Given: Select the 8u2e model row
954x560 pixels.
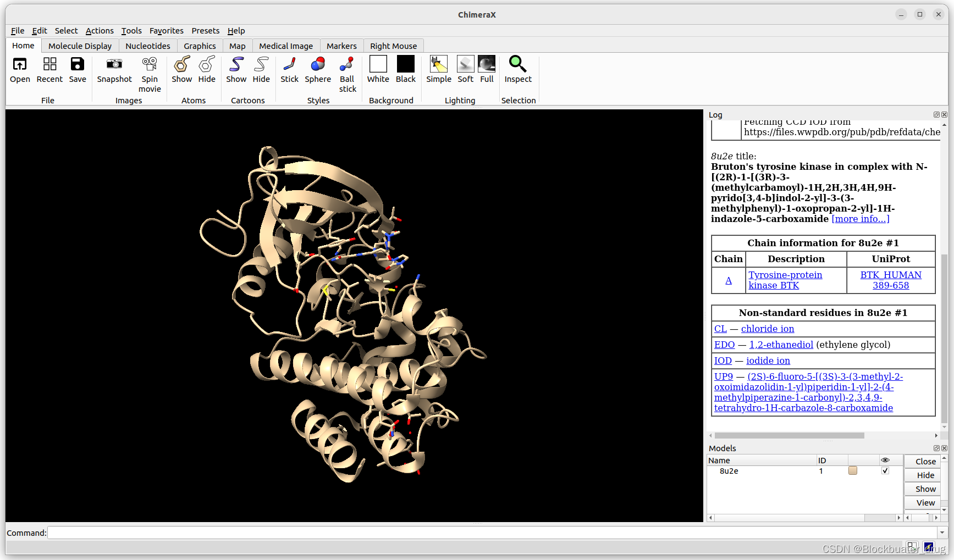Looking at the screenshot, I should click(x=804, y=471).
